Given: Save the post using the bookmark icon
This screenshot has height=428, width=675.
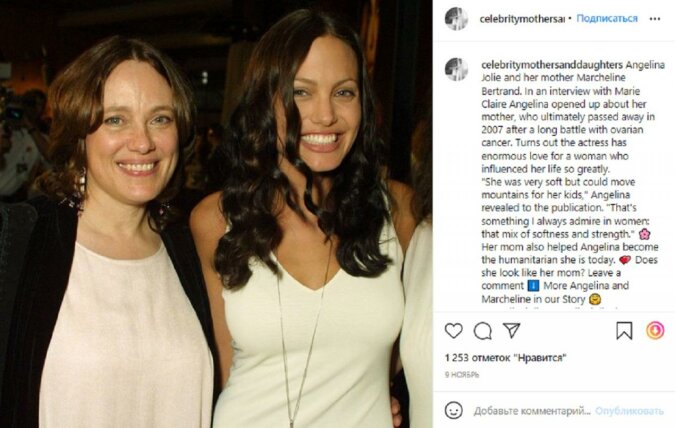Looking at the screenshot, I should (x=624, y=330).
